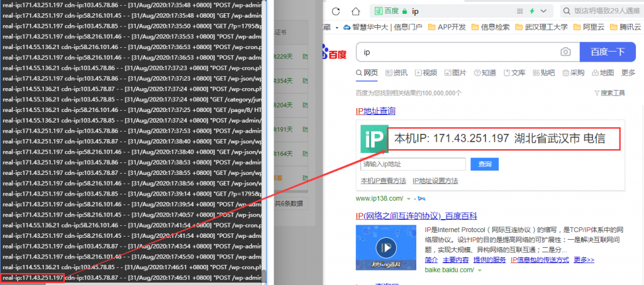Expand the favorites dropdown arrow in bookmarks bar
Viewport: 644px width, 285px height.
coord(337,28)
